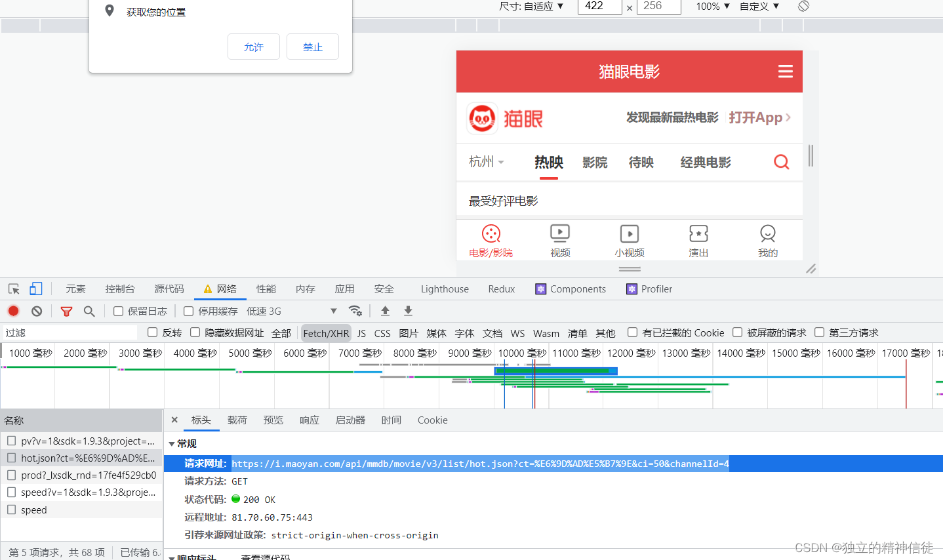Select Fetch/XHR filter type
Viewport: 943px width, 560px height.
[326, 333]
